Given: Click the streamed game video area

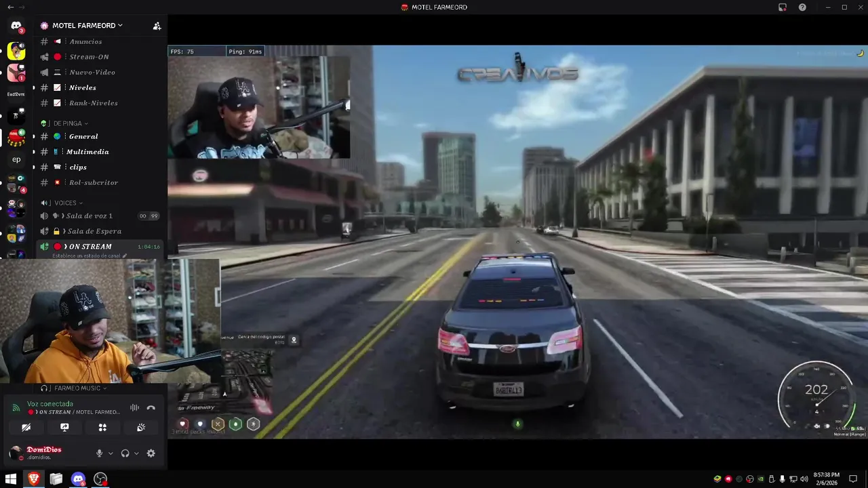Looking at the screenshot, I should tap(517, 242).
